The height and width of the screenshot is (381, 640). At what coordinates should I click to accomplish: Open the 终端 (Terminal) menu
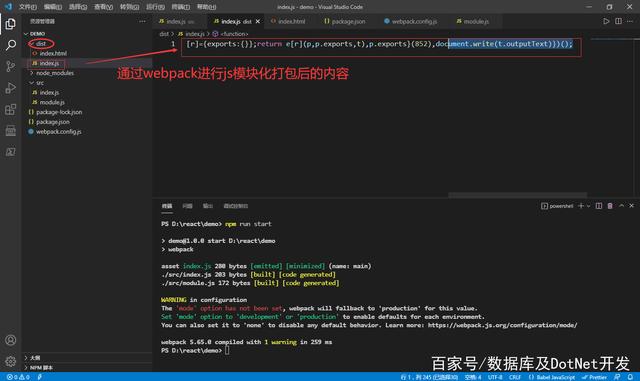click(180, 7)
